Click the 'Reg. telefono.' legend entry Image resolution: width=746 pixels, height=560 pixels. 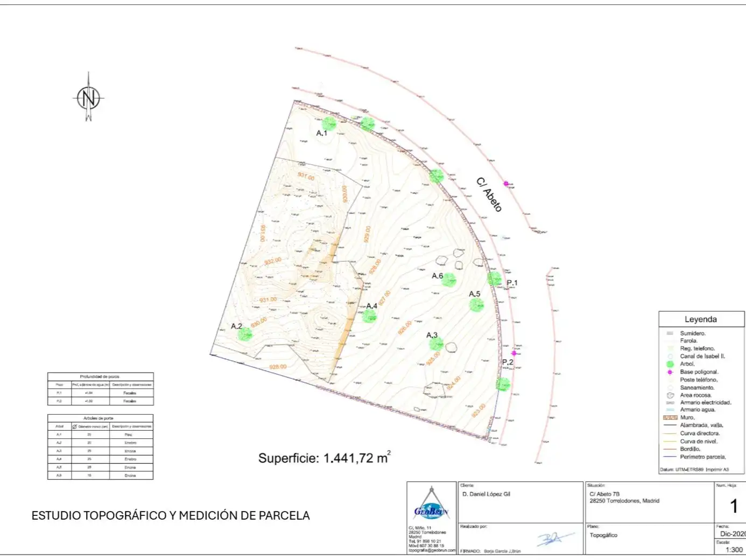pyautogui.click(x=698, y=348)
